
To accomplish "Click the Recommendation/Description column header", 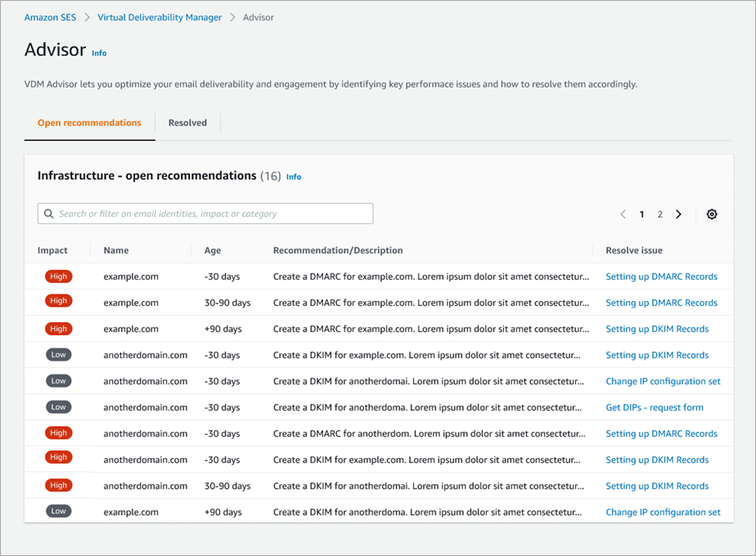I will (x=338, y=250).
